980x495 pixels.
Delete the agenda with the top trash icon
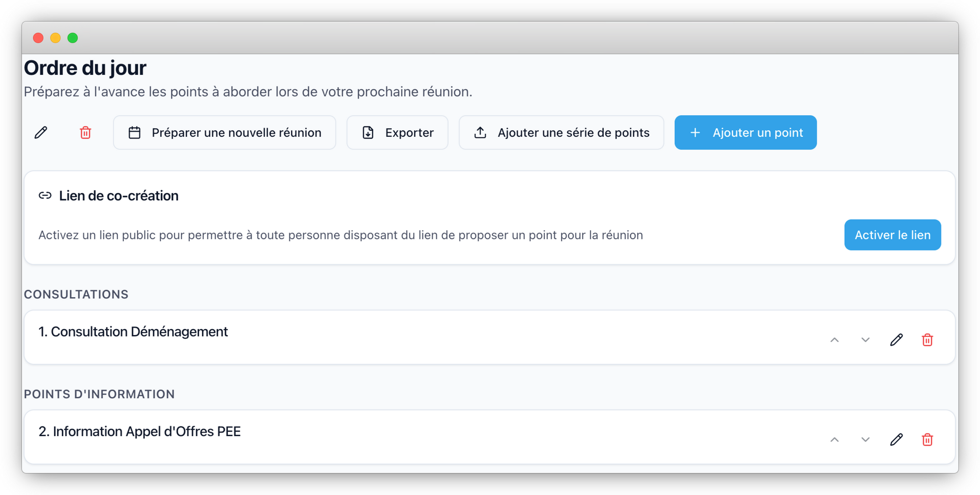click(86, 133)
